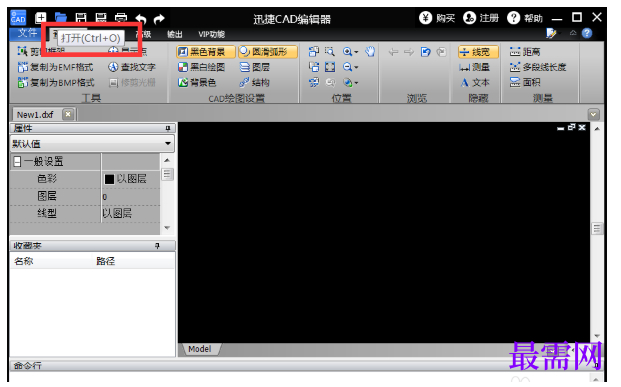Click the properties list scroll down arrow

pyautogui.click(x=167, y=228)
